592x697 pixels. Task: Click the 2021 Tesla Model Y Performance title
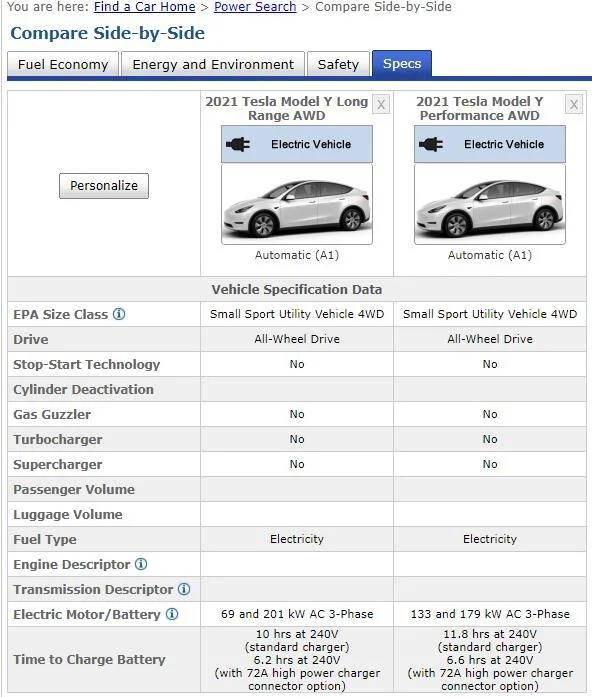point(480,108)
